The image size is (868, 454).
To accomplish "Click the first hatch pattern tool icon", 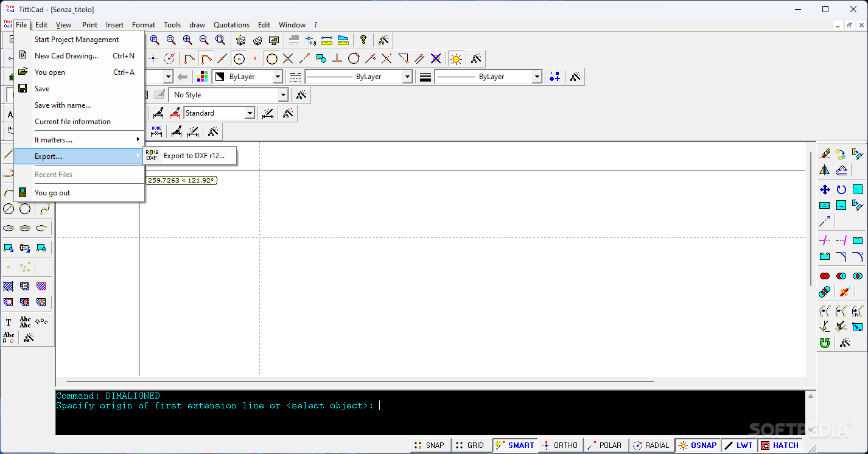I will (x=9, y=285).
